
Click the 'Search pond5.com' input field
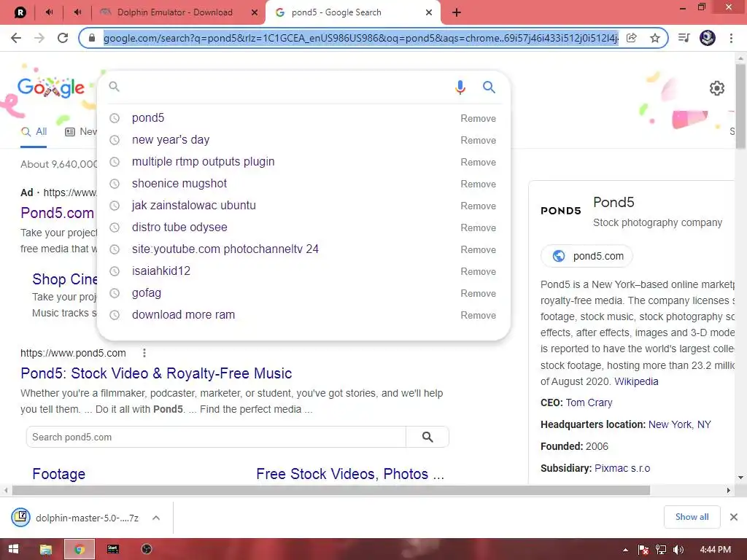[216, 437]
